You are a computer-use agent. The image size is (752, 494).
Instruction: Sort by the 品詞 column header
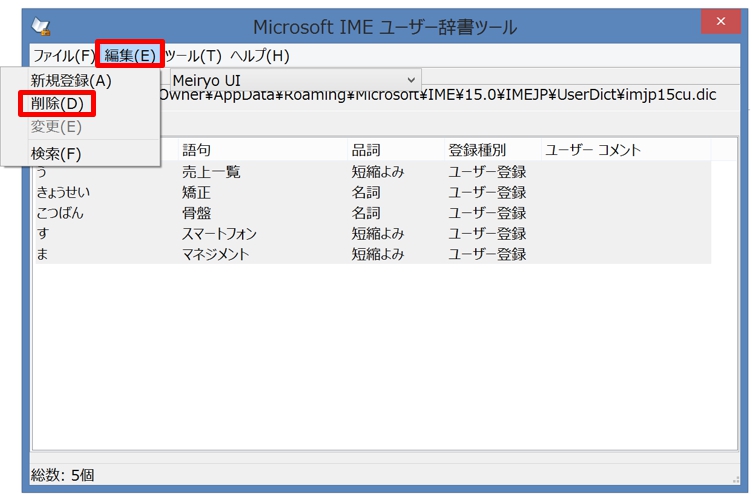[x=396, y=150]
